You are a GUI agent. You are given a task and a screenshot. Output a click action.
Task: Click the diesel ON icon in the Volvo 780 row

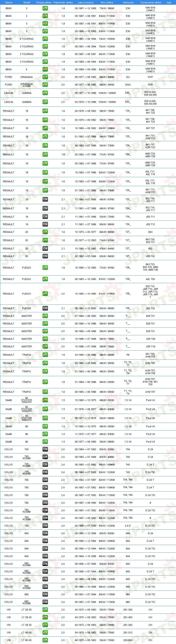click(x=45, y=525)
